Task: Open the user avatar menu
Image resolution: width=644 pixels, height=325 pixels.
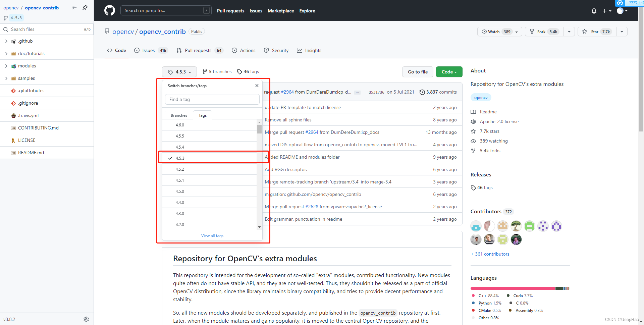Action: (x=622, y=11)
